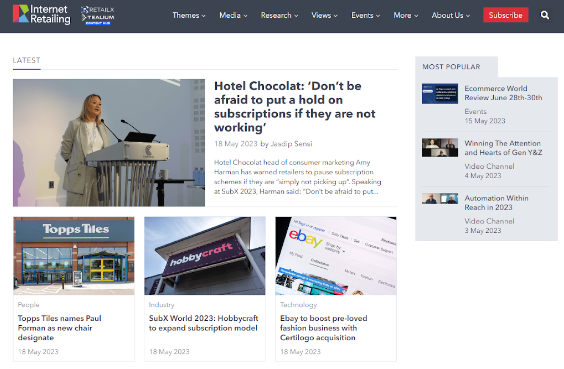Screen dimensions: 564x369
Task: Expand the Themes dropdown menu
Action: pyautogui.click(x=189, y=15)
